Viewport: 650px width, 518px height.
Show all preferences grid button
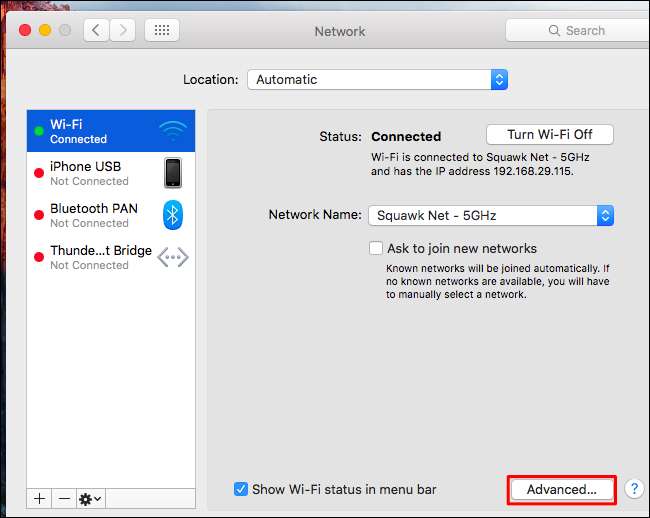[x=162, y=30]
